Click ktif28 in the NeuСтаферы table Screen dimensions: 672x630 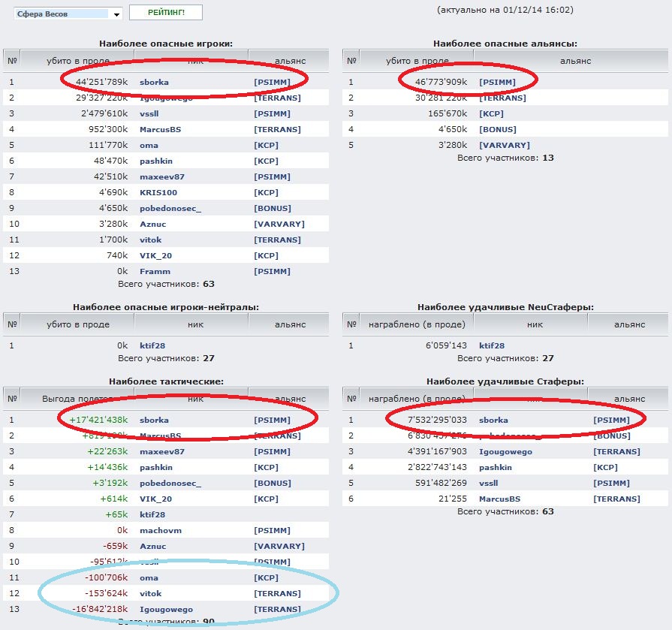click(491, 346)
